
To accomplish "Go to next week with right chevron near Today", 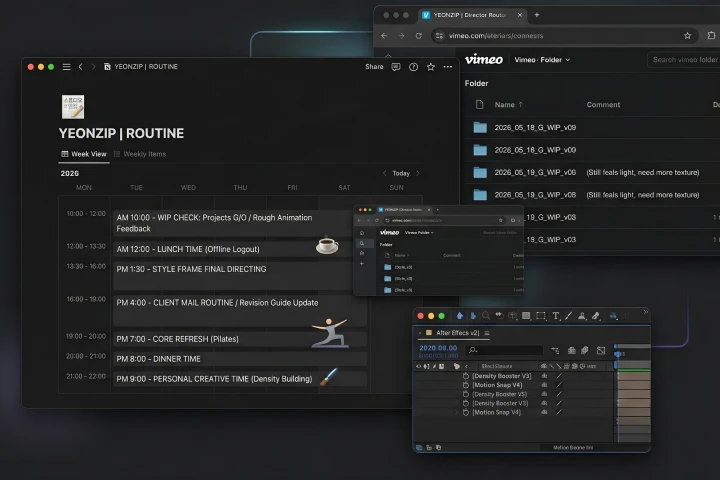I will 418,173.
